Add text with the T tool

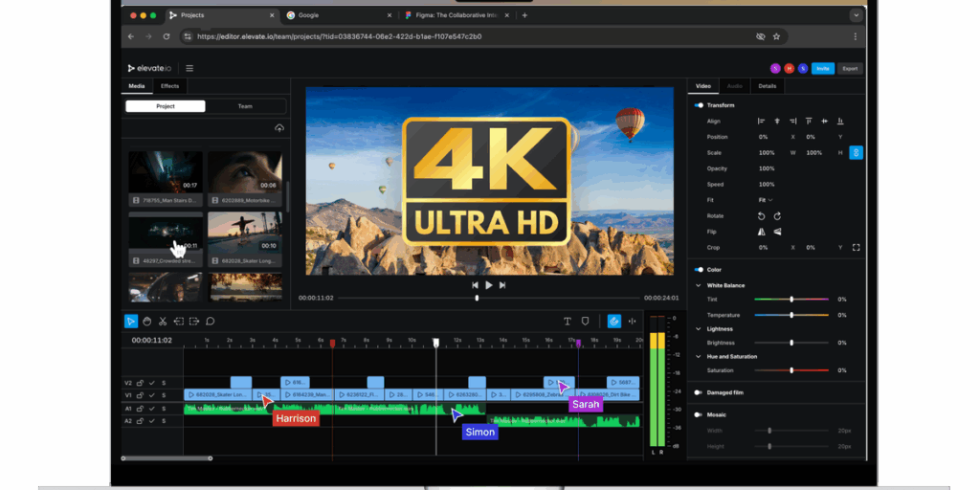click(568, 322)
